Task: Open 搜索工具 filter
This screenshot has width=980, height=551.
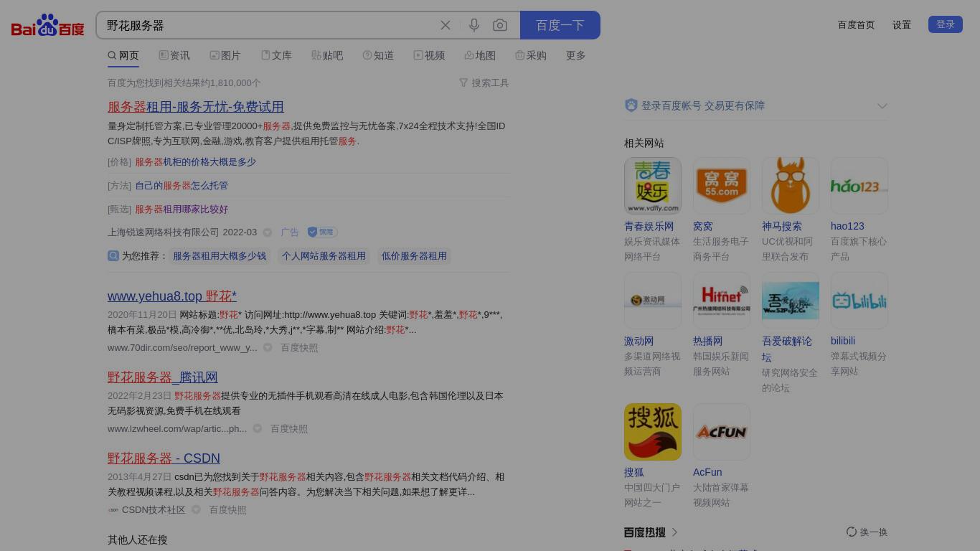Action: coord(484,83)
